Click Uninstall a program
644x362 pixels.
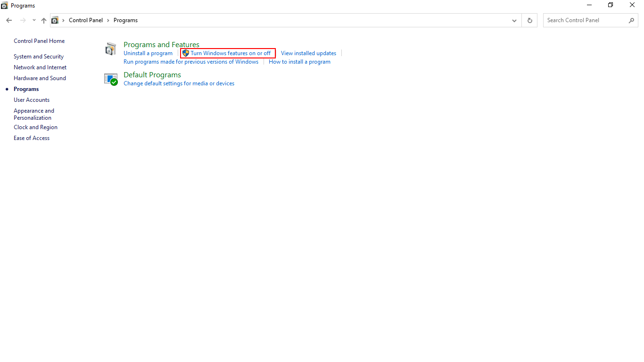pyautogui.click(x=148, y=53)
